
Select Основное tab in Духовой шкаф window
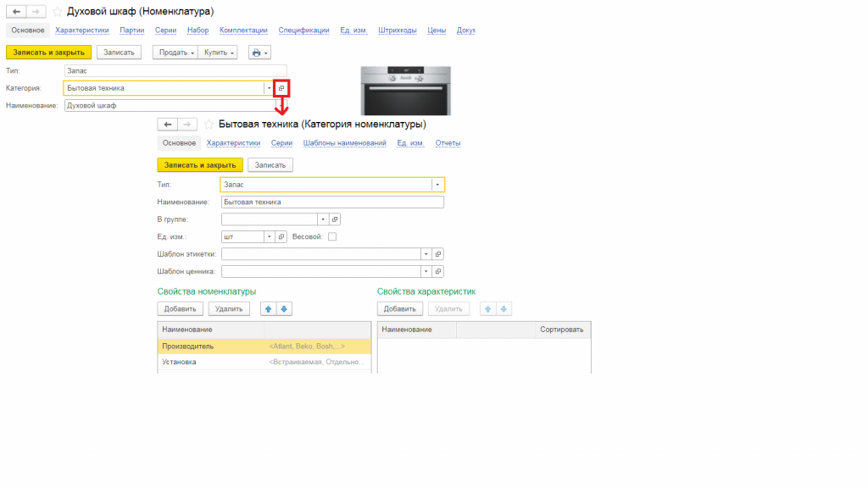pyautogui.click(x=28, y=30)
